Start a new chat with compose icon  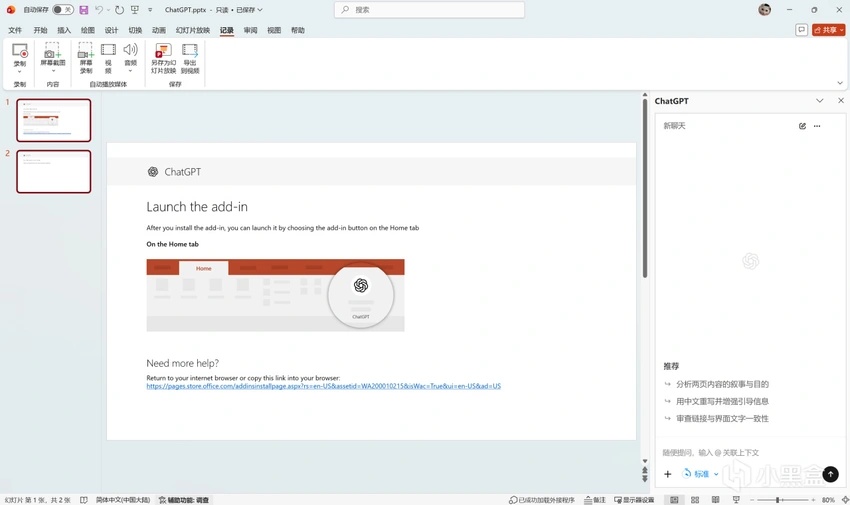coord(802,126)
